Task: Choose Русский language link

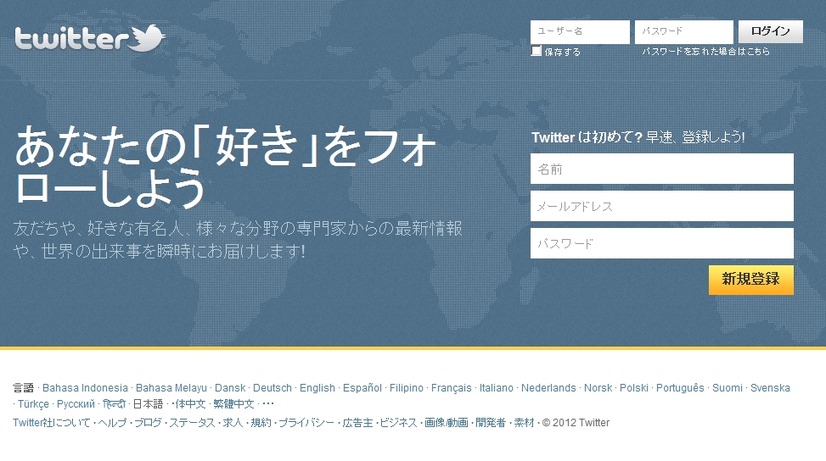Action: 76,404
